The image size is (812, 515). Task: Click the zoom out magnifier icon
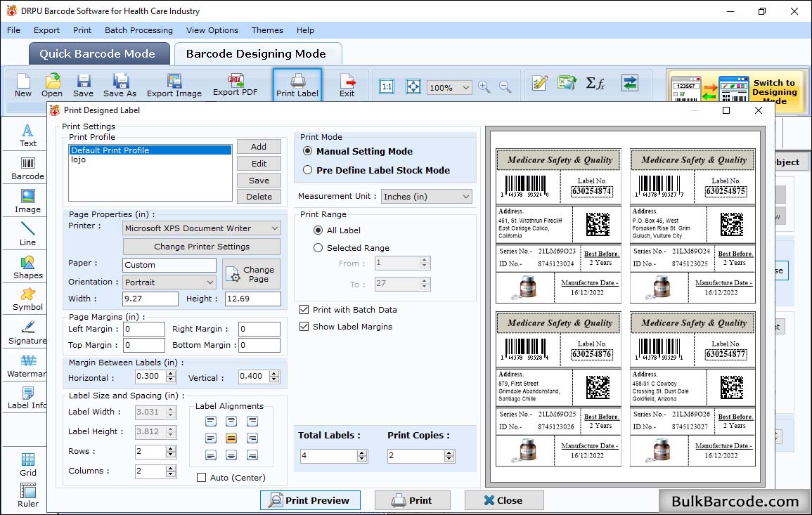click(505, 86)
